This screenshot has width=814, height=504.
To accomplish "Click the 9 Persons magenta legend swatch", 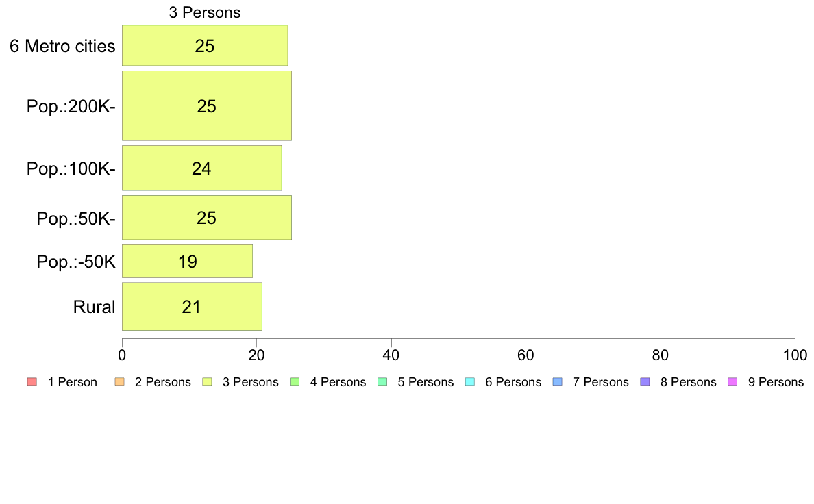I will (732, 381).
